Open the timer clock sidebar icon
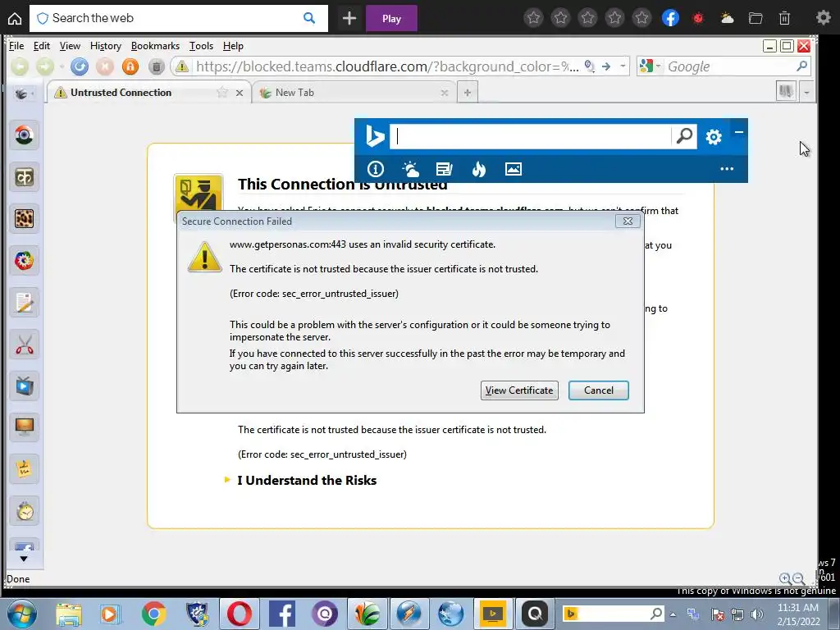Viewport: 840px width, 630px height. (24, 511)
